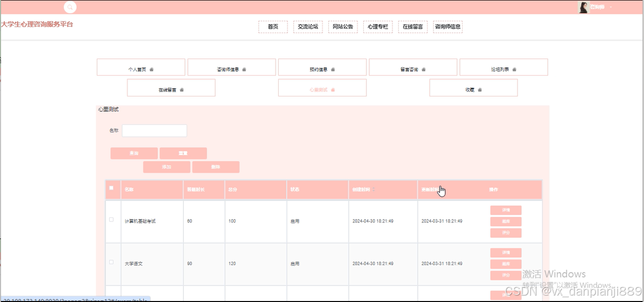Click the 心里测试 panel heading text
Image resolution: width=644 pixels, height=302 pixels.
108,109
